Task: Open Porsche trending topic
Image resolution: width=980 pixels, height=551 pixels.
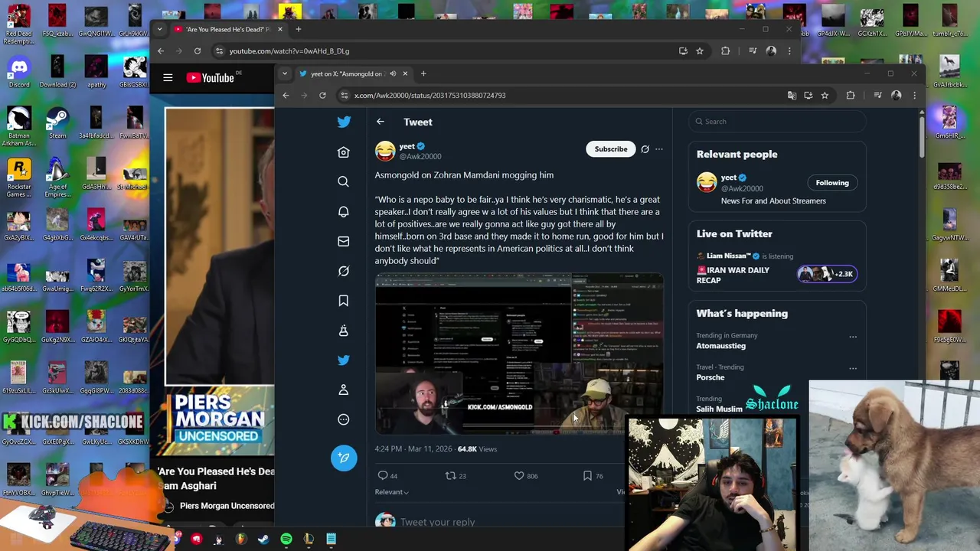Action: click(710, 377)
